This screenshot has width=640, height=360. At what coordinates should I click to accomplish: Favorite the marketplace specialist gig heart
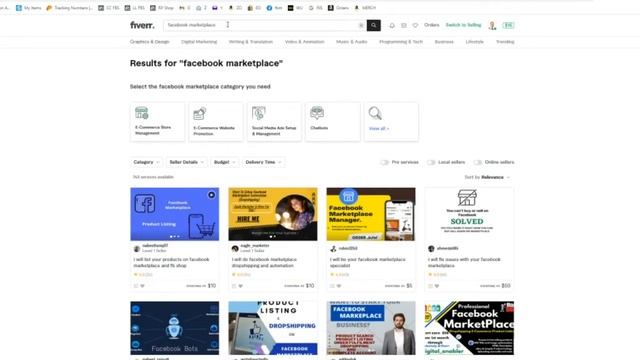coord(339,286)
